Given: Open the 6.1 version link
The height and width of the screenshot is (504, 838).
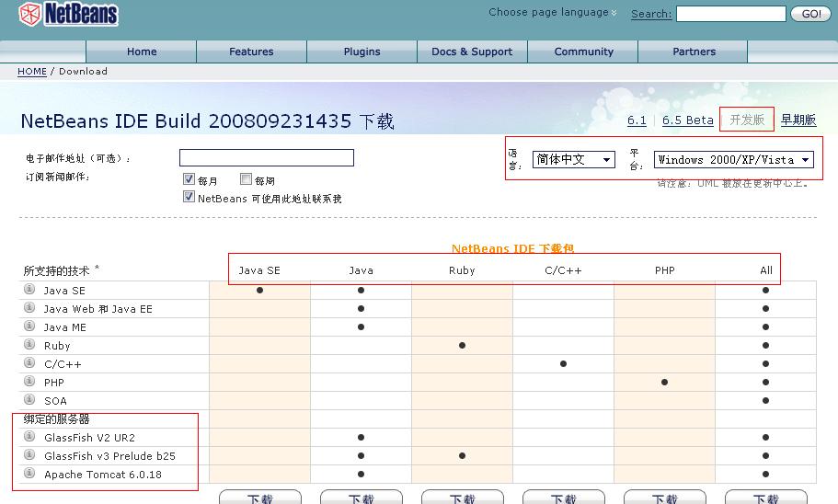Looking at the screenshot, I should [x=637, y=120].
